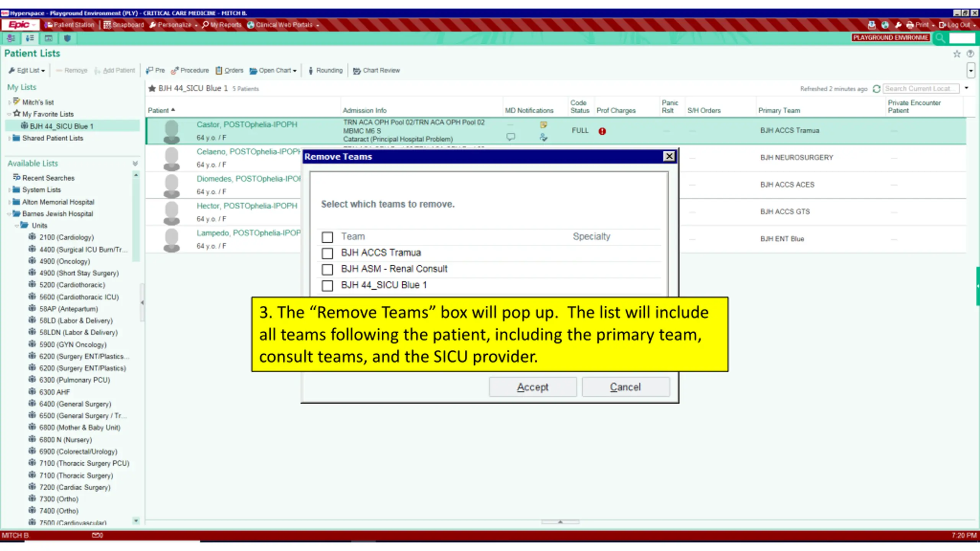This screenshot has width=980, height=551.
Task: Click Cancel in Remove Teams dialog
Action: pyautogui.click(x=626, y=387)
